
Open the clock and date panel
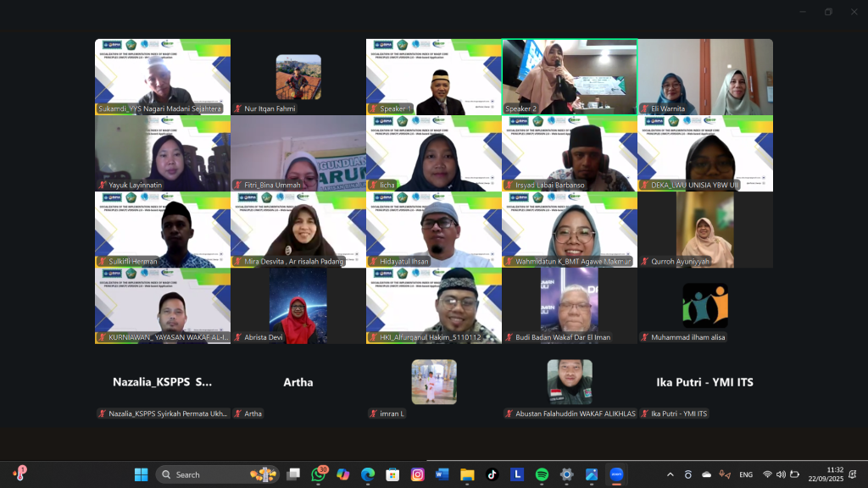834,474
